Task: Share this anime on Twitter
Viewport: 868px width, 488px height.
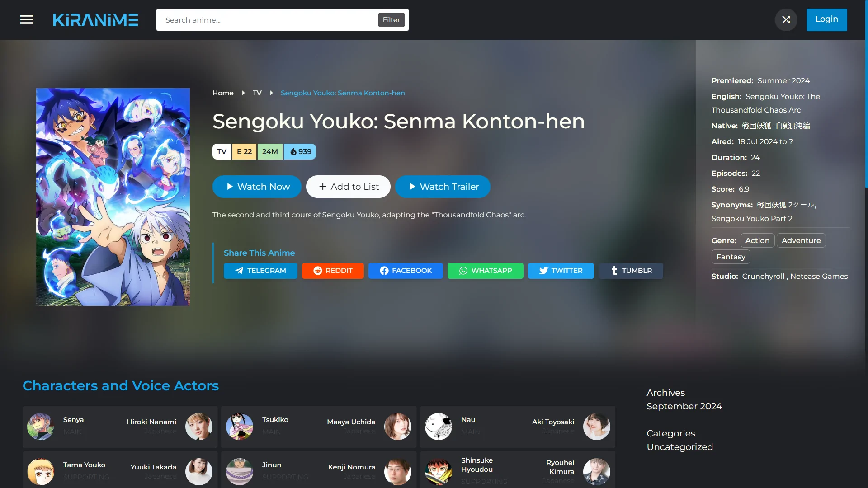Action: click(561, 271)
